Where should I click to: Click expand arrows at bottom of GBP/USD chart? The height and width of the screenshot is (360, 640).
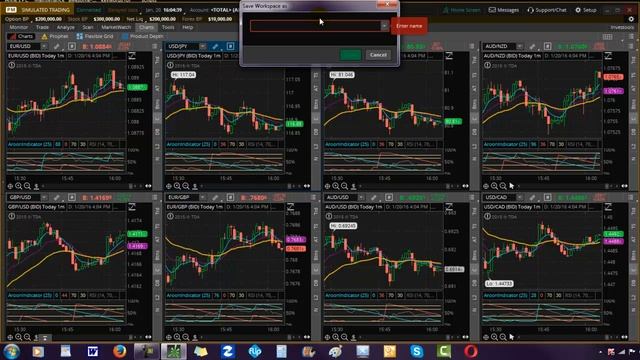[x=148, y=337]
